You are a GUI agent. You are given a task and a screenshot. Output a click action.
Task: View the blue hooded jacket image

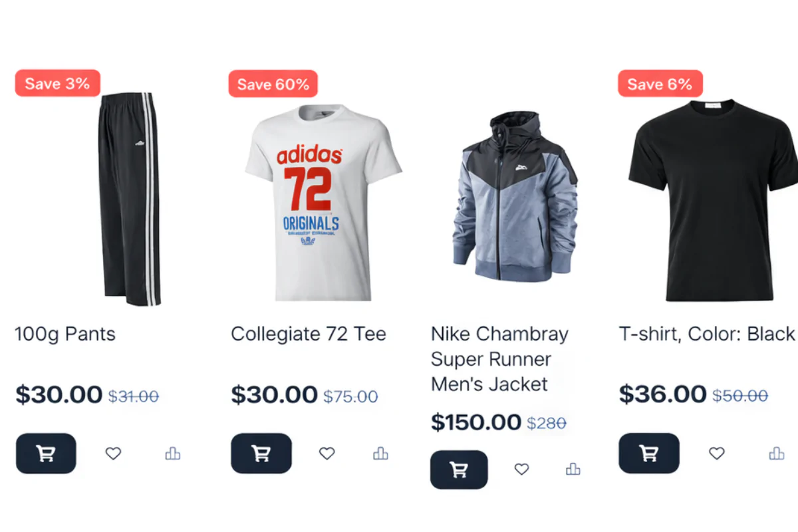click(x=515, y=197)
